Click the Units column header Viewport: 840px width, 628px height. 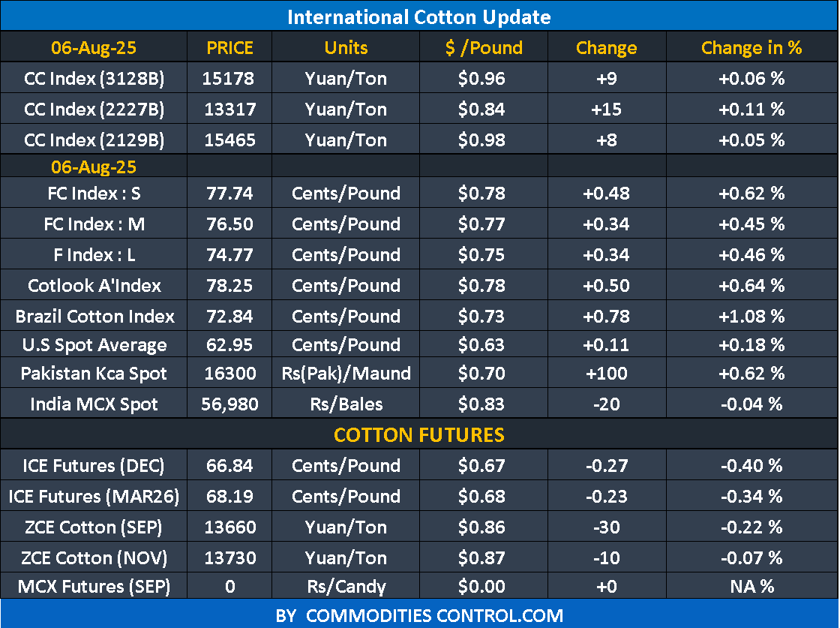[x=346, y=48]
